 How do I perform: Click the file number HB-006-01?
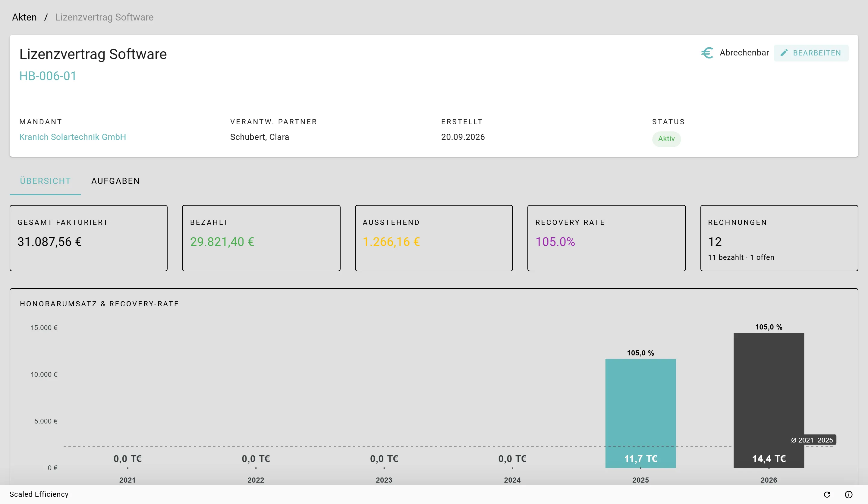48,76
